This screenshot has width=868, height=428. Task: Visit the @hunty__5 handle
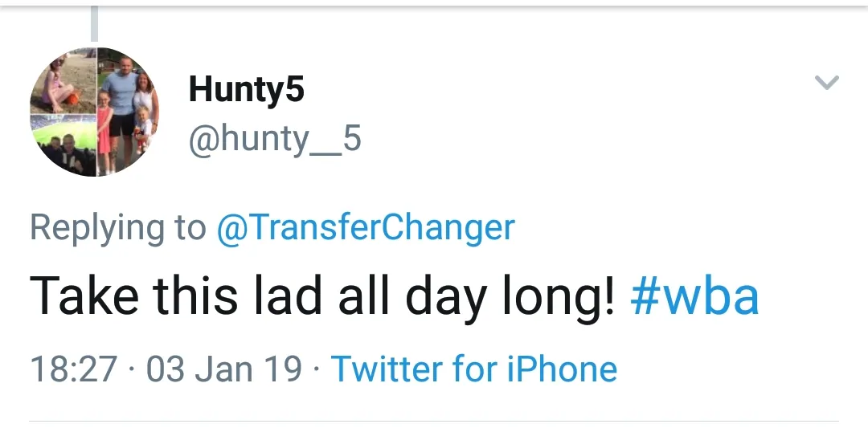click(x=274, y=140)
